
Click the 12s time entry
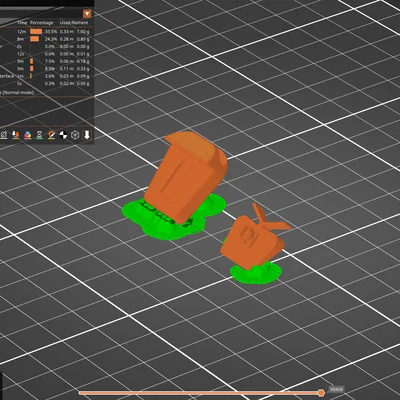pyautogui.click(x=21, y=54)
